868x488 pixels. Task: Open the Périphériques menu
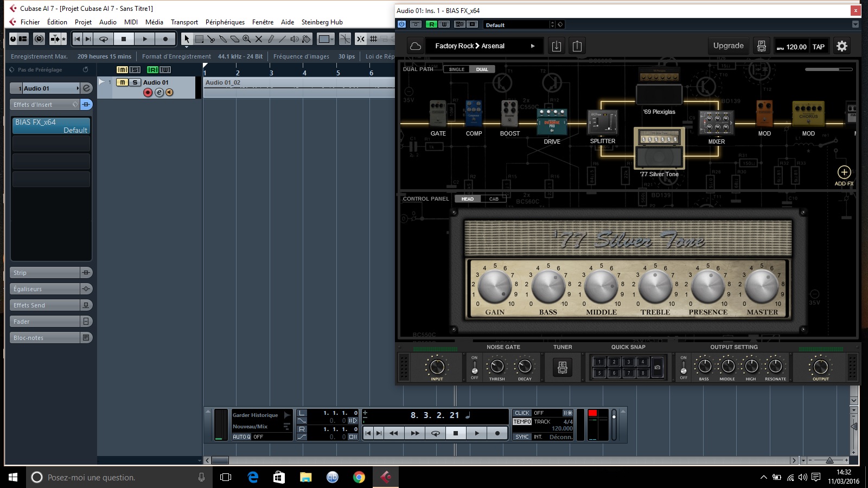pyautogui.click(x=225, y=22)
